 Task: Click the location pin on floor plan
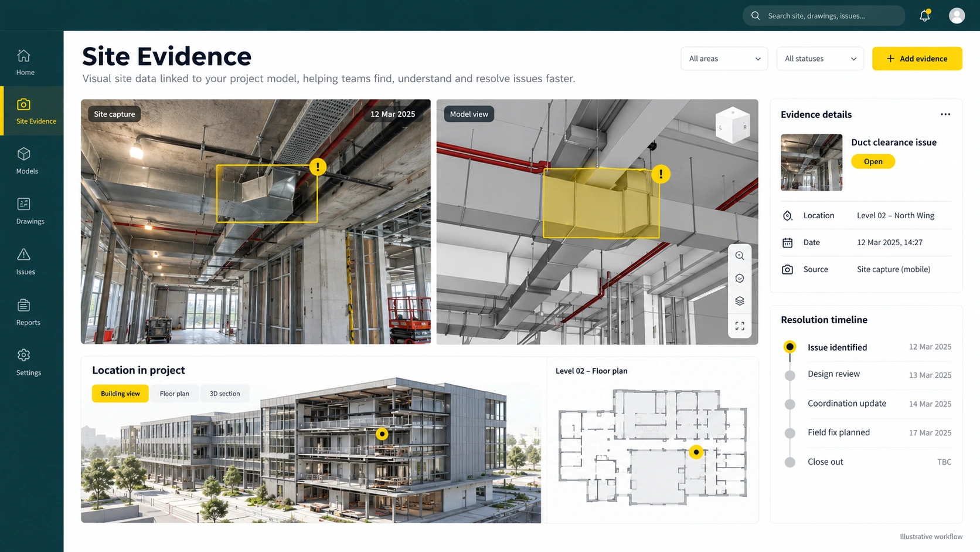(696, 452)
